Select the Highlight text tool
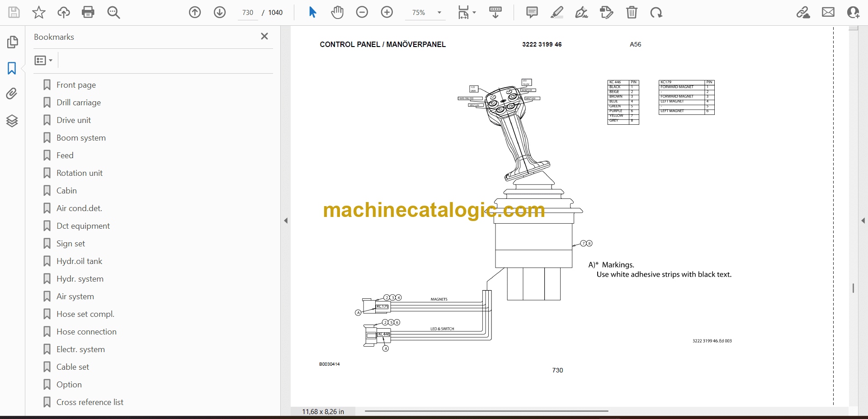Screen dimensions: 868x419 557,12
